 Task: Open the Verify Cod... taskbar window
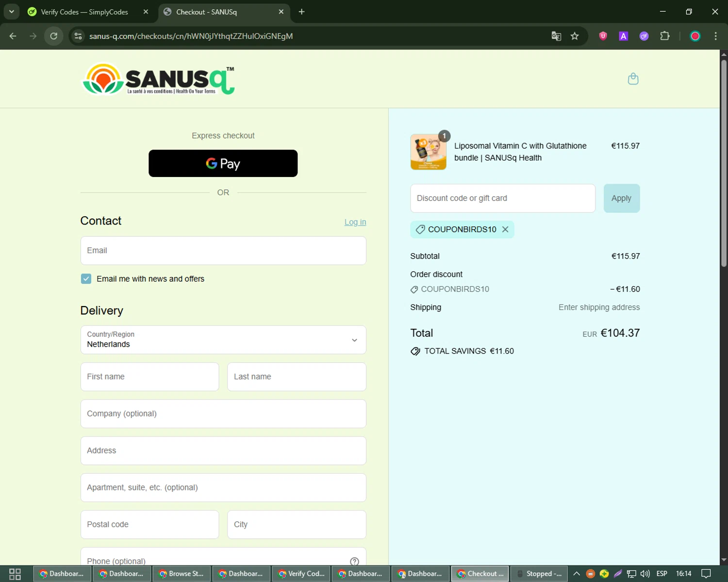tap(301, 574)
